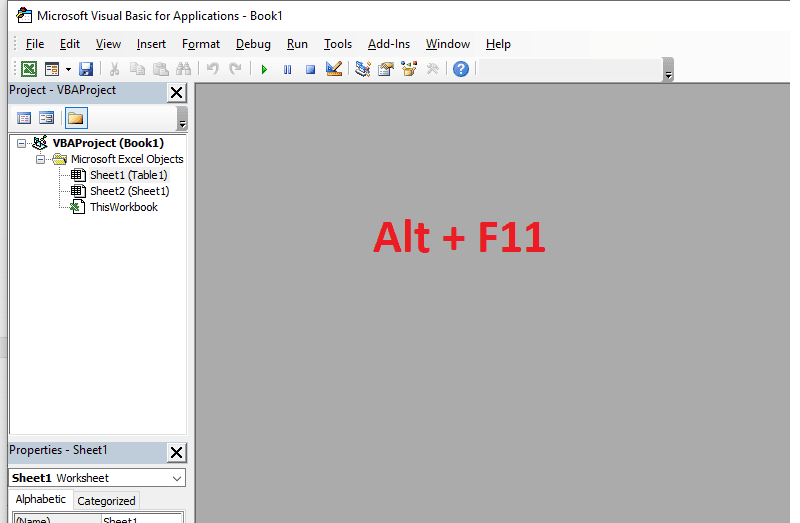Click the Insert UserForm icon
The height and width of the screenshot is (523, 800).
52,69
